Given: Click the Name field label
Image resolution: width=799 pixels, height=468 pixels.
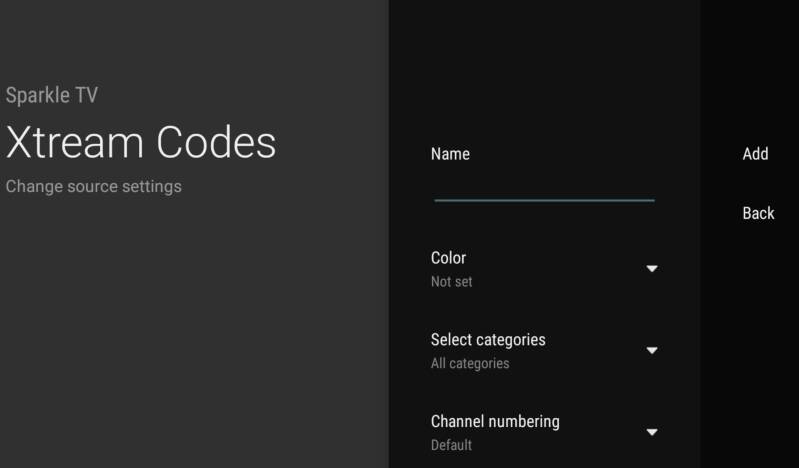Looking at the screenshot, I should [450, 154].
